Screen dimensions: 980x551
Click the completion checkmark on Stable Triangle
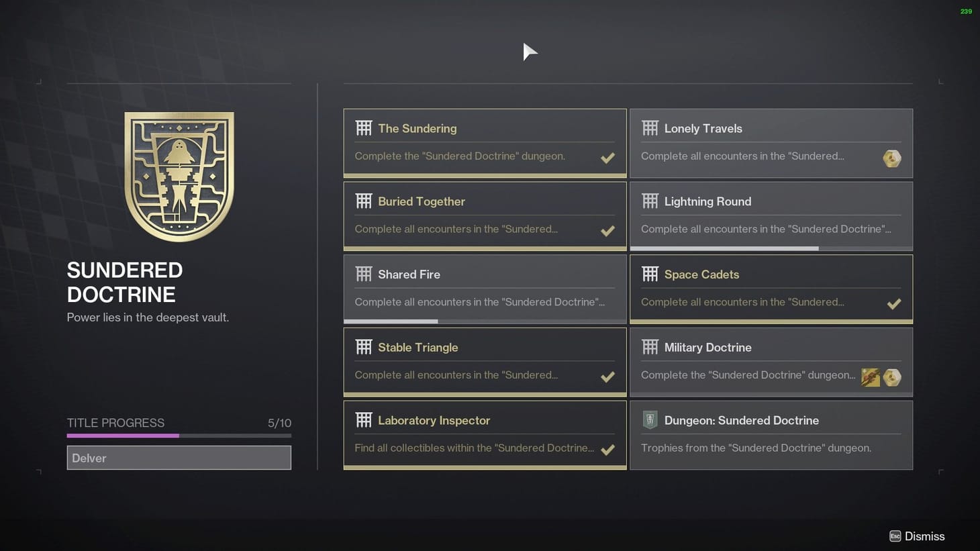coord(607,377)
